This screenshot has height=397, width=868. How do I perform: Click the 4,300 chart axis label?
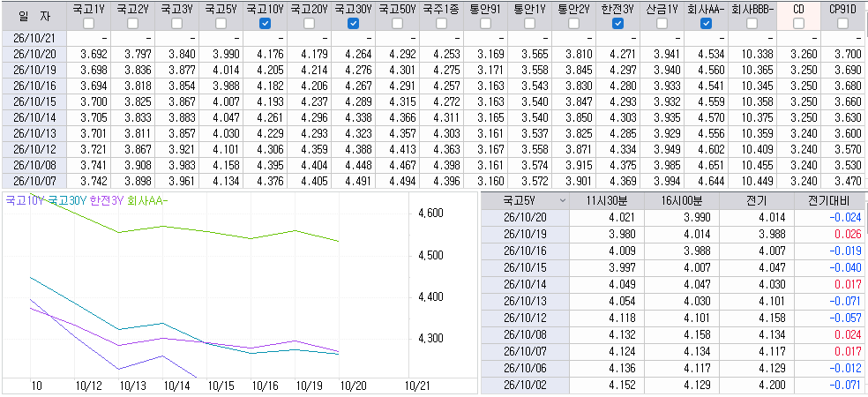tap(429, 338)
